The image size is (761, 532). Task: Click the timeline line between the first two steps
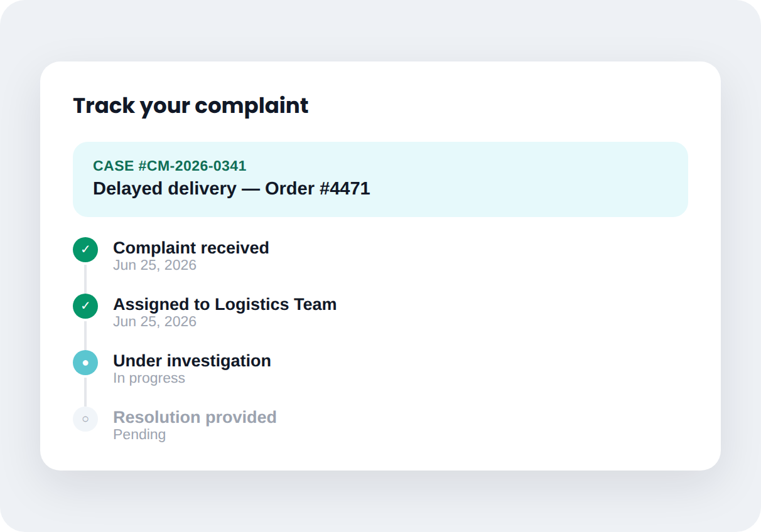[x=85, y=278]
